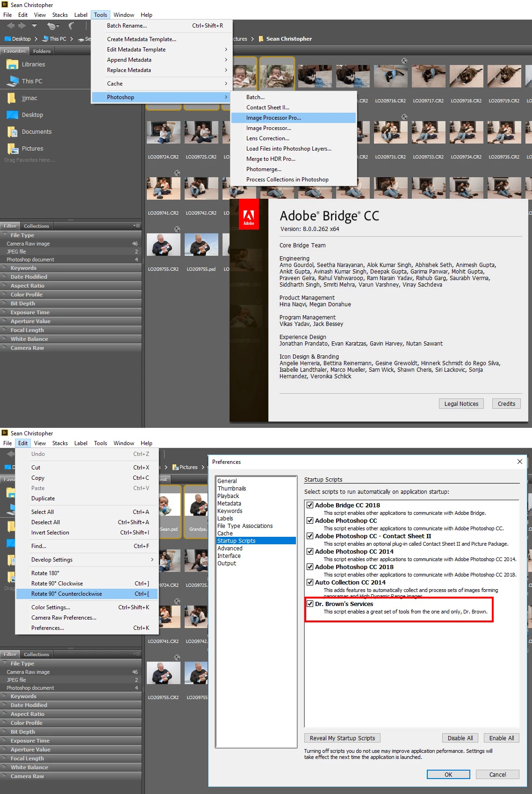Screen dimensions: 532x794
Task: Uncheck Adobe Photoshop CC 2014 startup script
Action: pos(309,551)
